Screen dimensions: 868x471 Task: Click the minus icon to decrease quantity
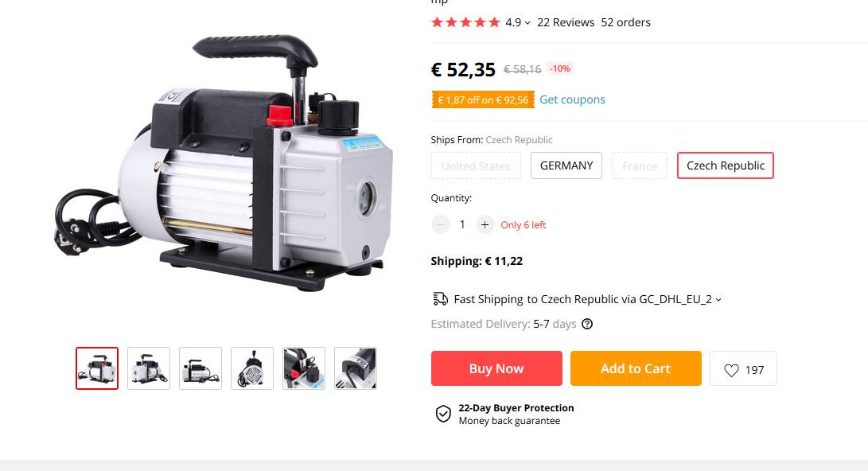pyautogui.click(x=441, y=224)
